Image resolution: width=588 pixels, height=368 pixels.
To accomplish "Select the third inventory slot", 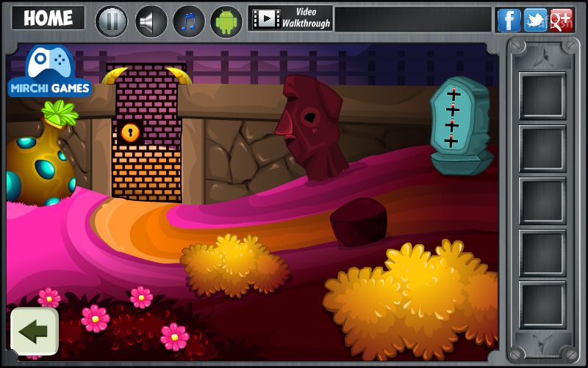I will [542, 201].
